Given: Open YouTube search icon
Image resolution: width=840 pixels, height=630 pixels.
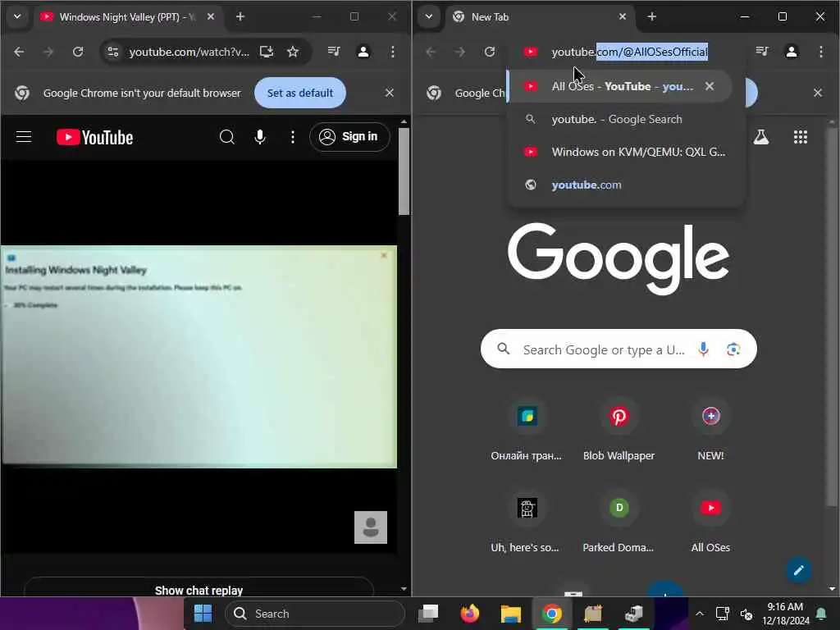Looking at the screenshot, I should [x=227, y=137].
